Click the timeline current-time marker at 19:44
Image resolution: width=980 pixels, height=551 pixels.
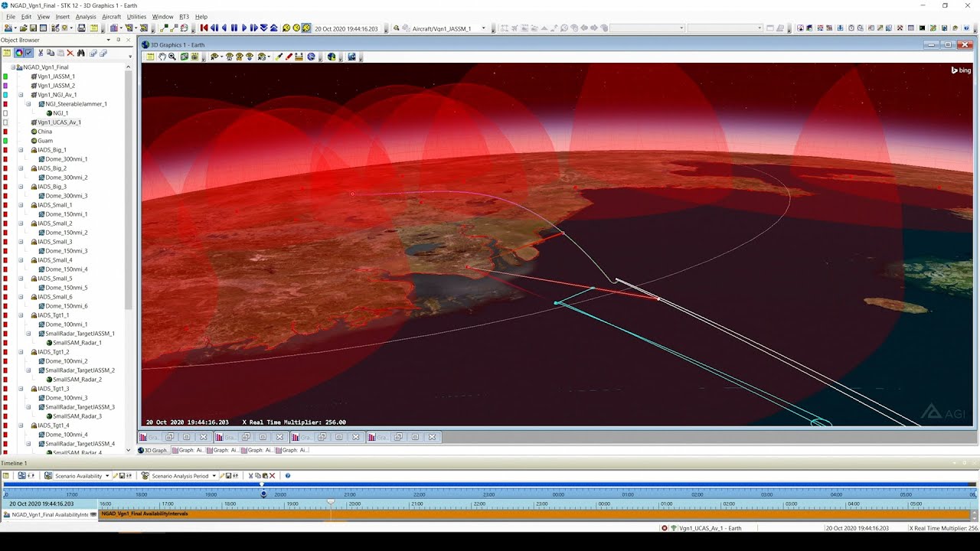(263, 494)
